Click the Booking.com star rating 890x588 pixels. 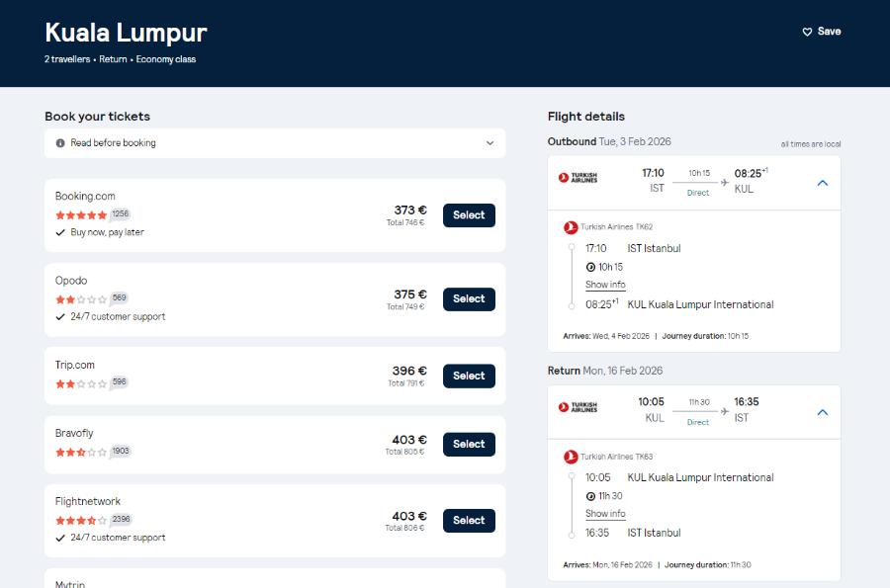click(x=81, y=214)
